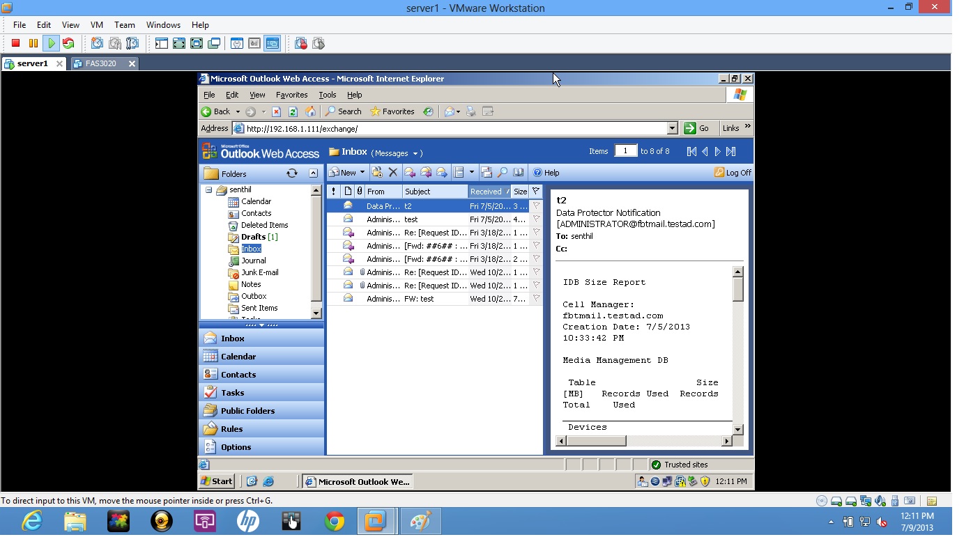Viewport: 980px width, 560px height.
Task: Collapse the senthil mailbox tree
Action: 208,189
